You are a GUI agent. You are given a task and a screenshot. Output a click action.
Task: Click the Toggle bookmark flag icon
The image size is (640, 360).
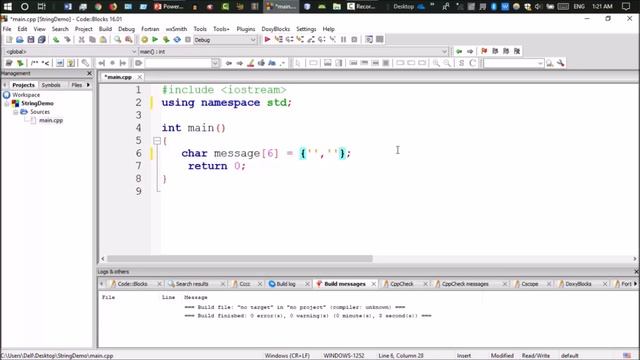(484, 51)
